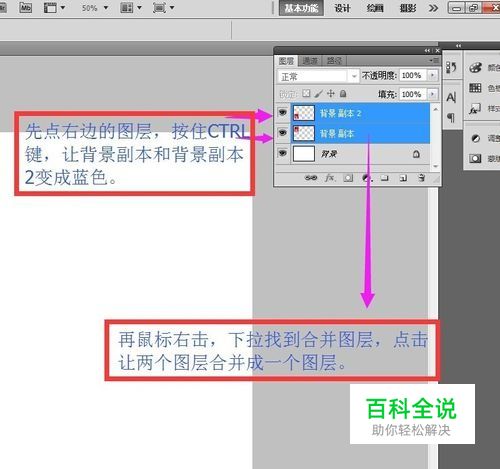Click the 背景 副本 layer name
Viewport: 500px width, 469px height.
tap(337, 134)
